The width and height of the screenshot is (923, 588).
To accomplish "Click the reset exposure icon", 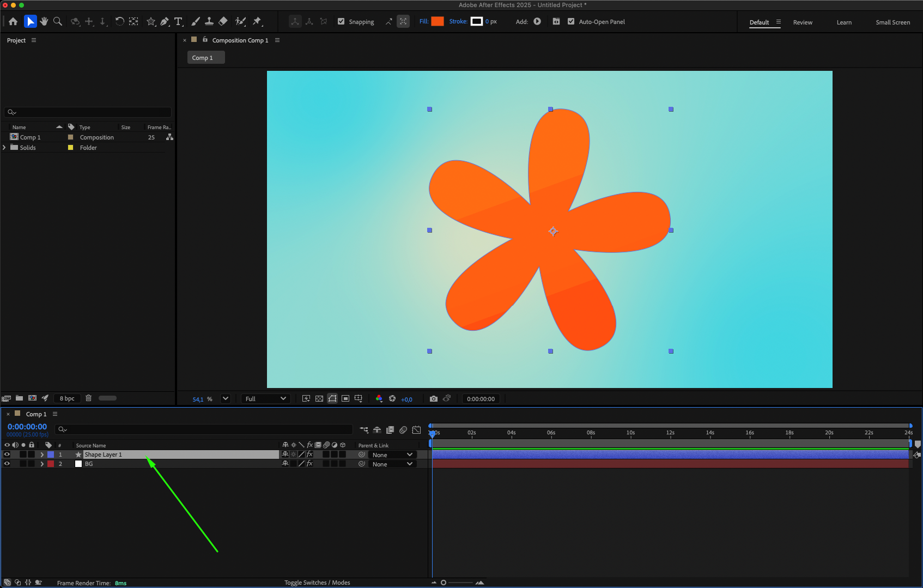I will coord(392,399).
